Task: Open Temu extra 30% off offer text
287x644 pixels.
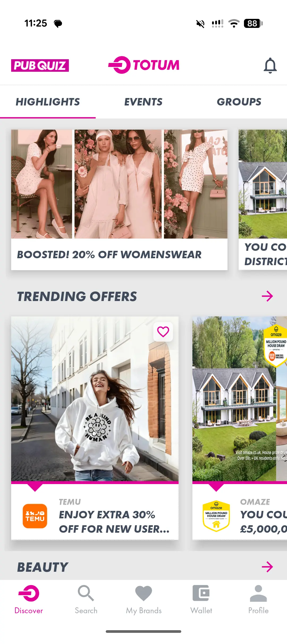Action: [x=114, y=522]
